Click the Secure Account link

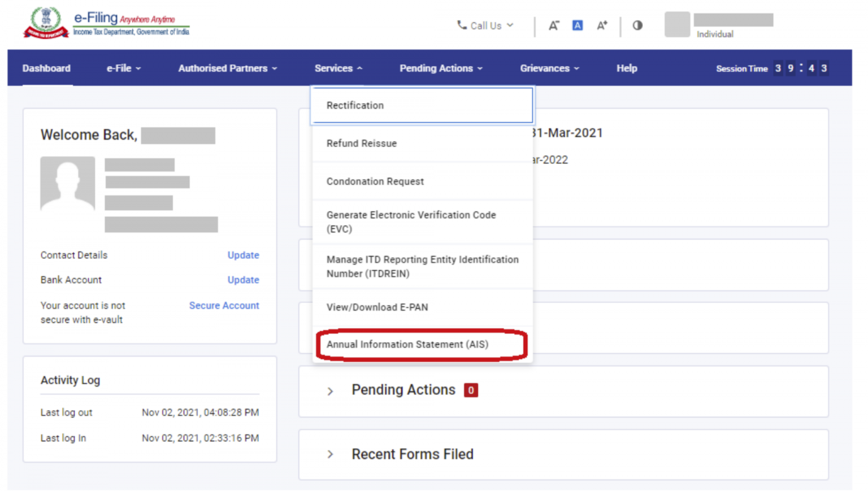pyautogui.click(x=224, y=306)
